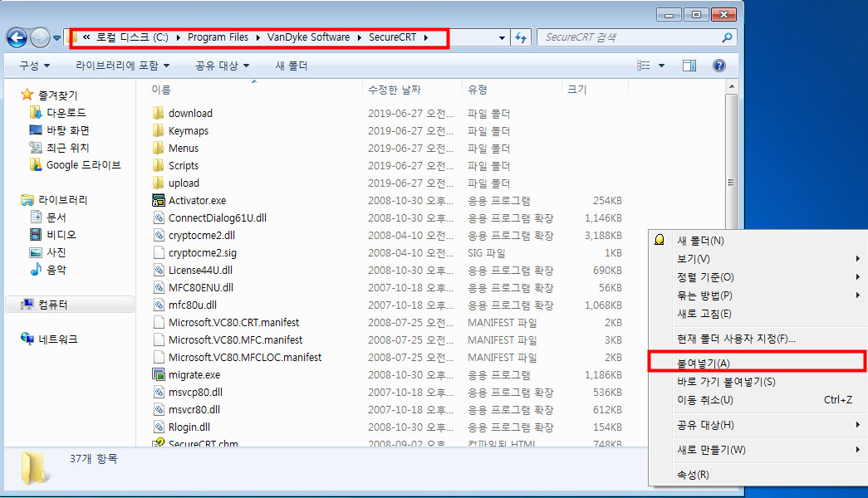Open the 공유 대상 toolbar dropdown
Screen dimensions: 868x498
click(x=222, y=66)
